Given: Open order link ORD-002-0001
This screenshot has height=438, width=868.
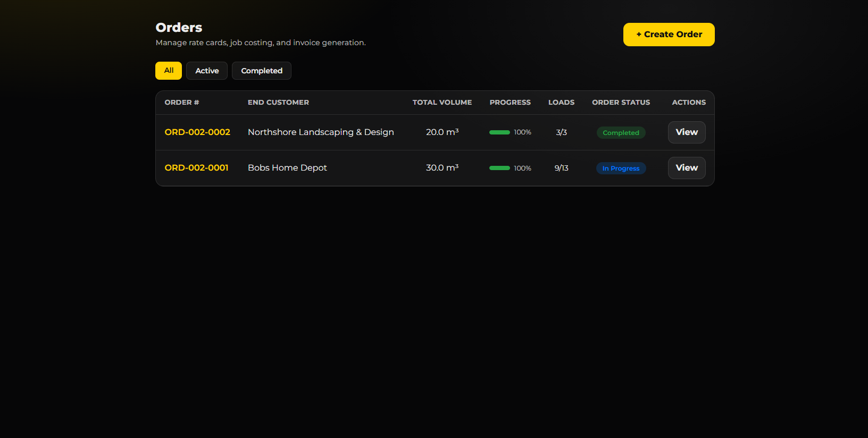Looking at the screenshot, I should [196, 168].
